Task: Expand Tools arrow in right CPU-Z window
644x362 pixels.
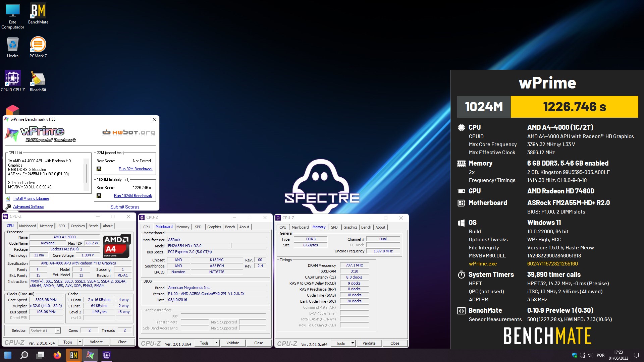Action: point(353,343)
